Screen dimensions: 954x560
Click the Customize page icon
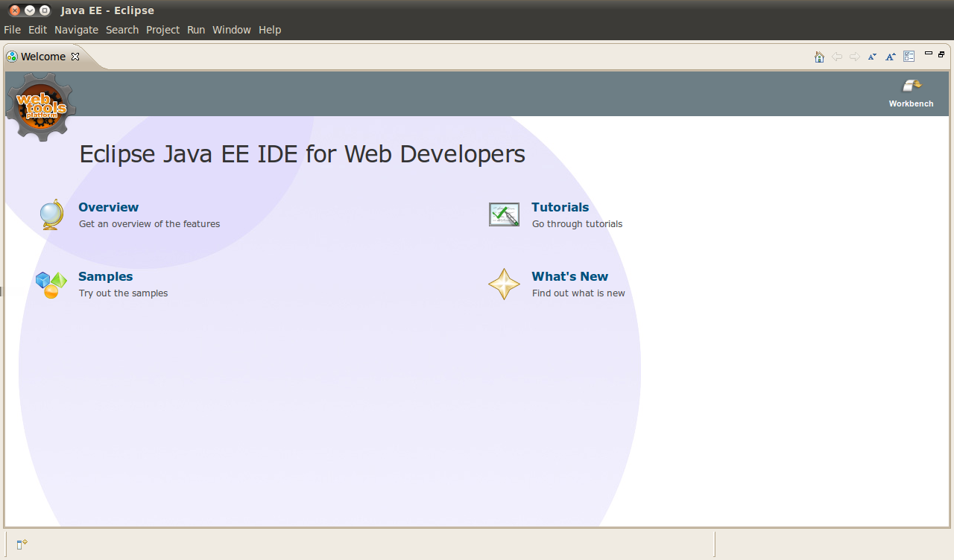point(909,57)
